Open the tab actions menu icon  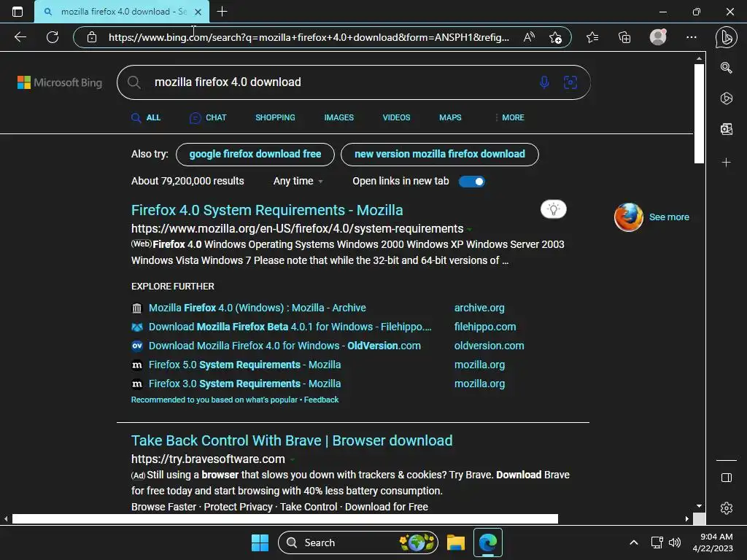pos(18,12)
